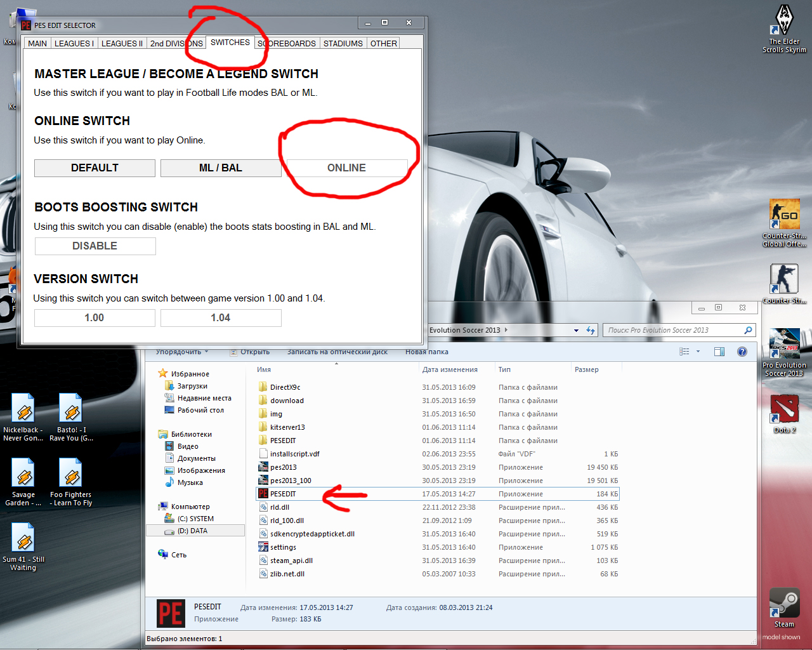Switch to the LEAGUES I tab
Screen dimensions: 812x650
74,43
